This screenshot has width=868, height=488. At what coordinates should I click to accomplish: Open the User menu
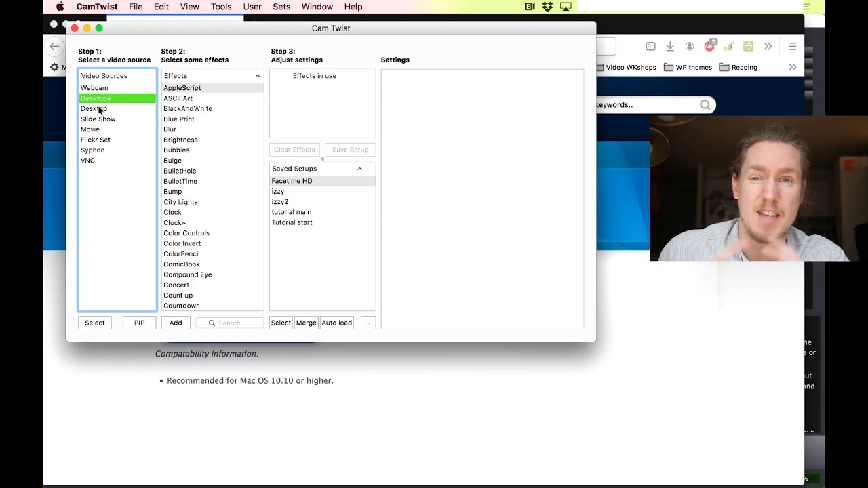pos(252,7)
